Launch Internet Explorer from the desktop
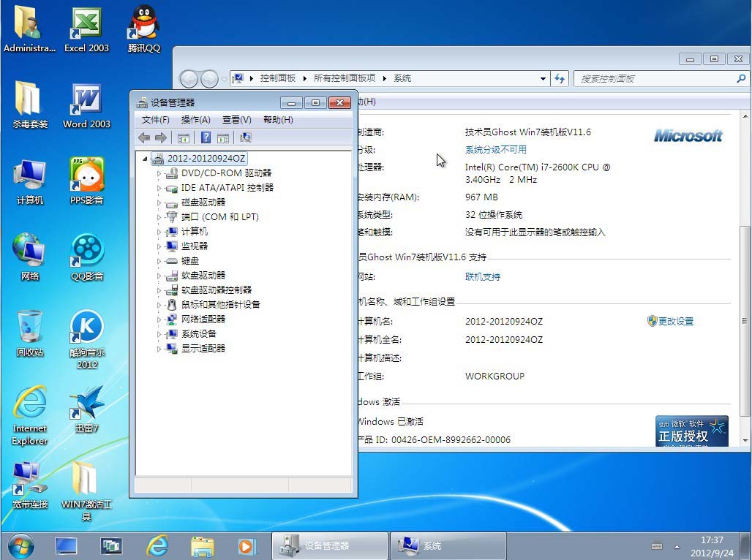 pyautogui.click(x=30, y=415)
